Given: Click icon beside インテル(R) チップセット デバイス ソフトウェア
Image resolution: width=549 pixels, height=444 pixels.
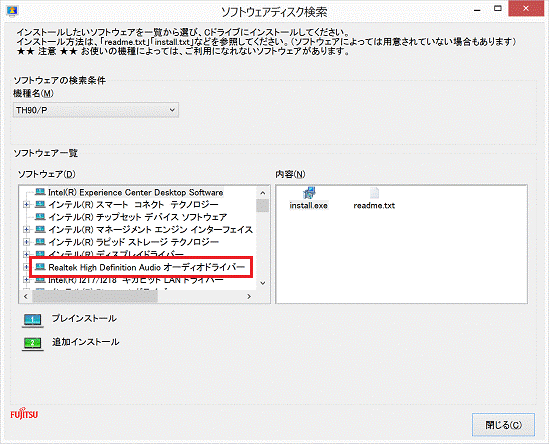Looking at the screenshot, I should click(x=40, y=217).
